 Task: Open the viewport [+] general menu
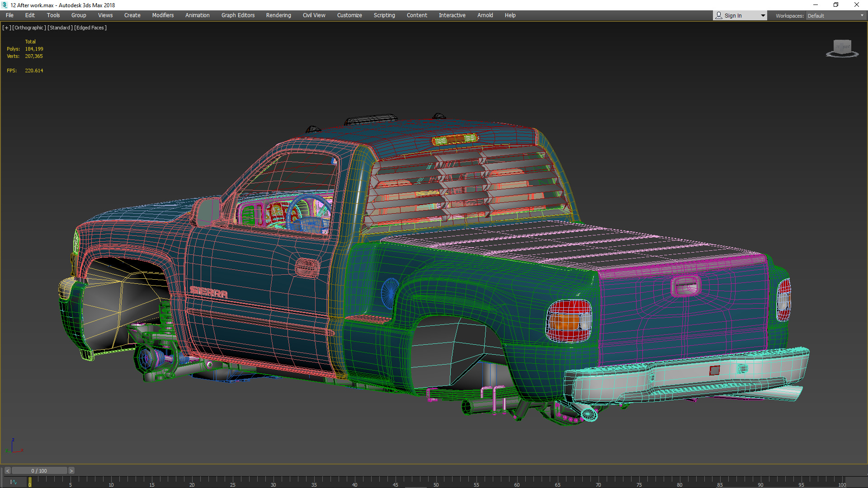[x=7, y=28]
